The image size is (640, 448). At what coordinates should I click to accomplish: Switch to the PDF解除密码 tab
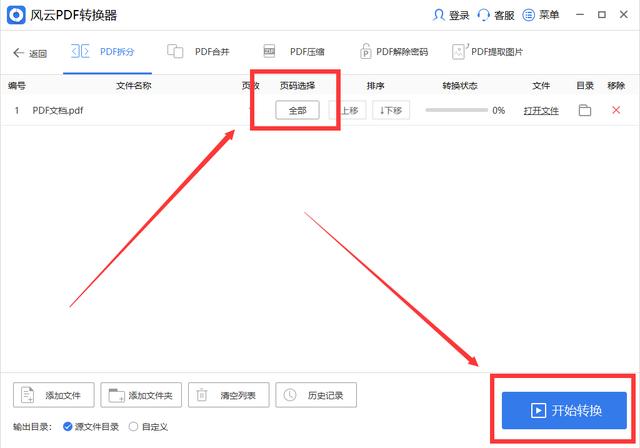pos(394,52)
